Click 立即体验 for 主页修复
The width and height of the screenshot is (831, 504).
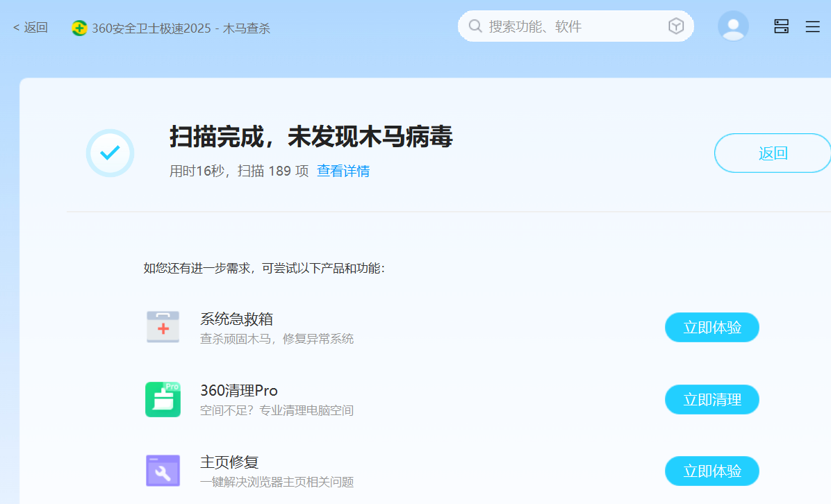711,471
